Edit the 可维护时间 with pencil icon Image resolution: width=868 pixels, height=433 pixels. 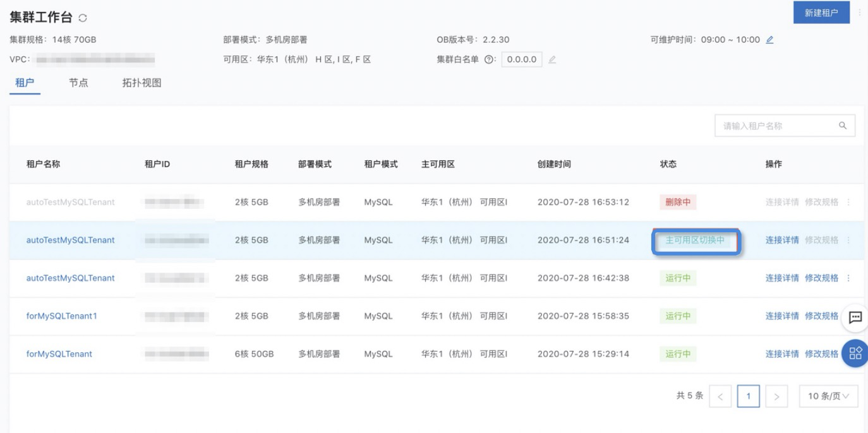pyautogui.click(x=769, y=40)
